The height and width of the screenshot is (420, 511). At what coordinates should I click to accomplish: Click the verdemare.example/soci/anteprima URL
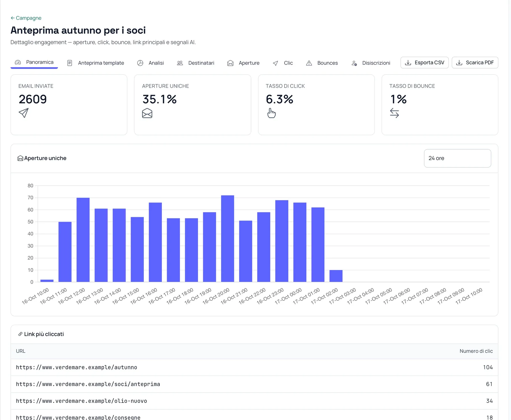[88, 384]
